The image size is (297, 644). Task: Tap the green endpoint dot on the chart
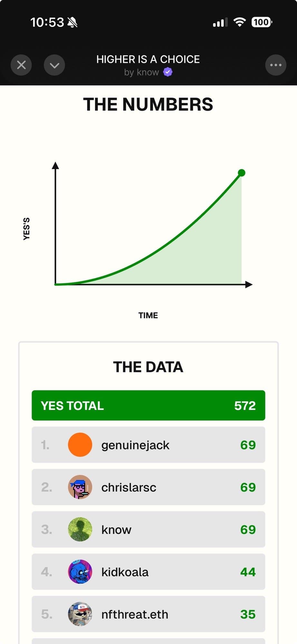pyautogui.click(x=241, y=173)
